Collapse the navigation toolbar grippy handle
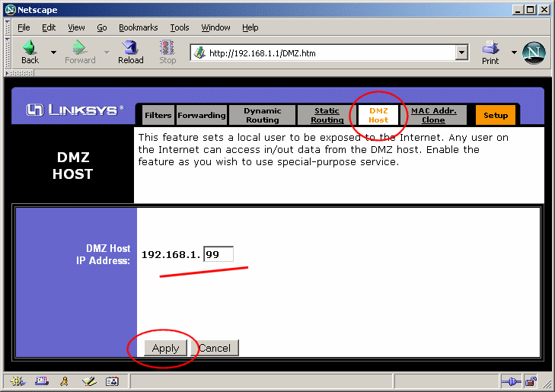555x392 pixels. 8,53
